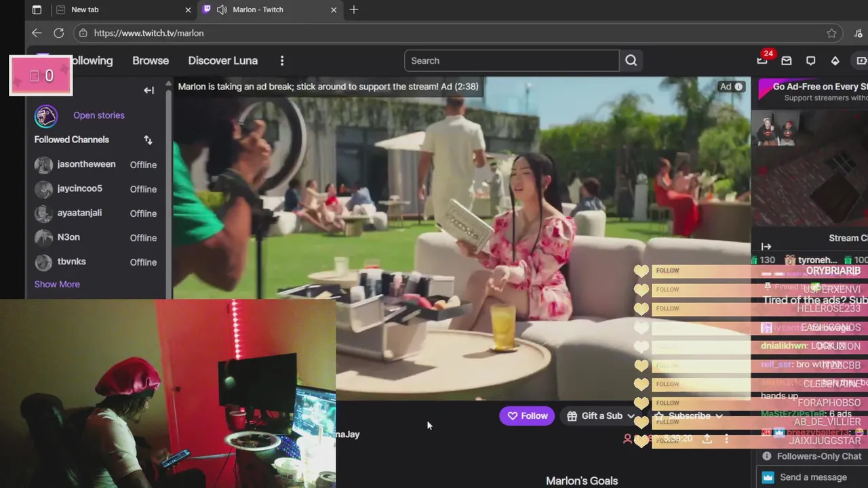Screen dimensions: 868x488
Task: Open the Whispers chat bubble icon
Action: 810,61
